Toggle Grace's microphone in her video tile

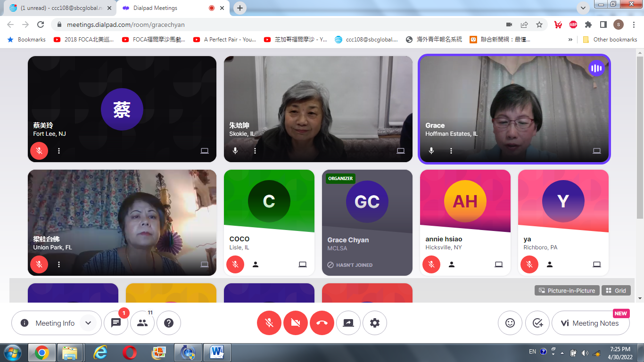(431, 151)
